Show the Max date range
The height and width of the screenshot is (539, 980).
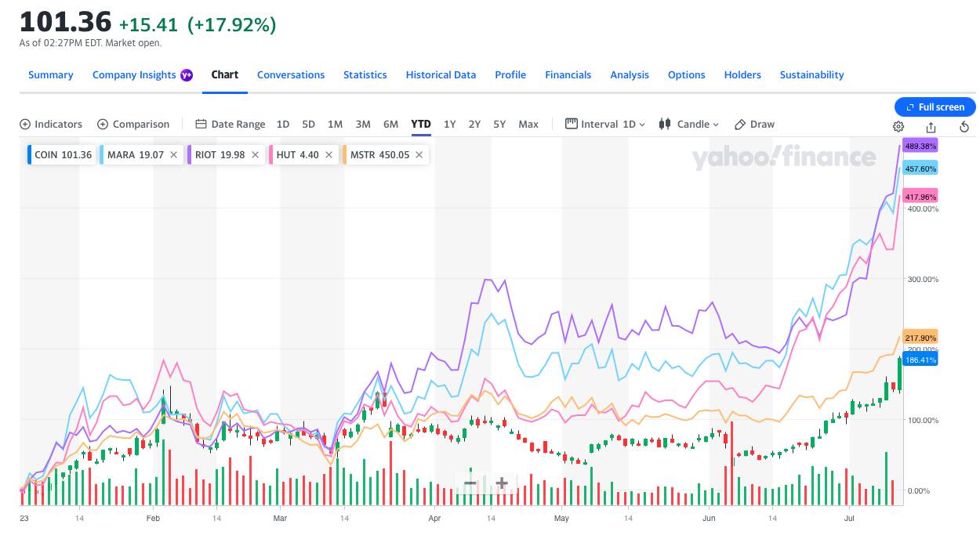[528, 124]
